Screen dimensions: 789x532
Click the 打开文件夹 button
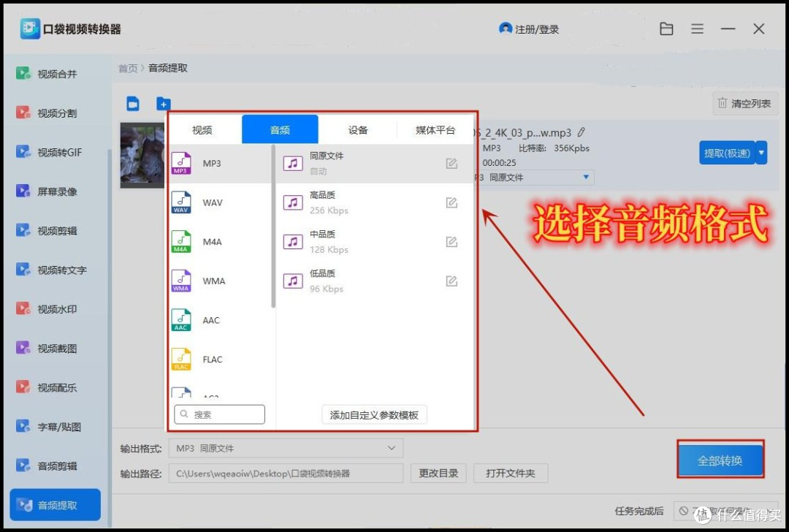510,473
